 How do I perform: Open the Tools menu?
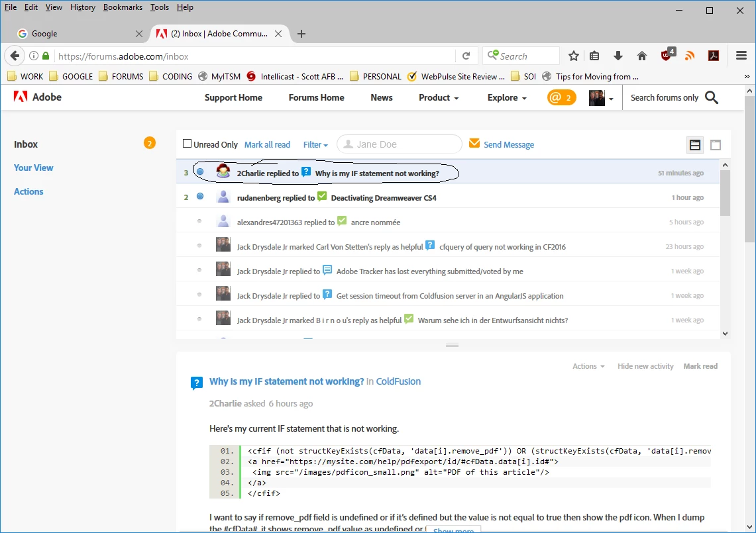point(159,7)
